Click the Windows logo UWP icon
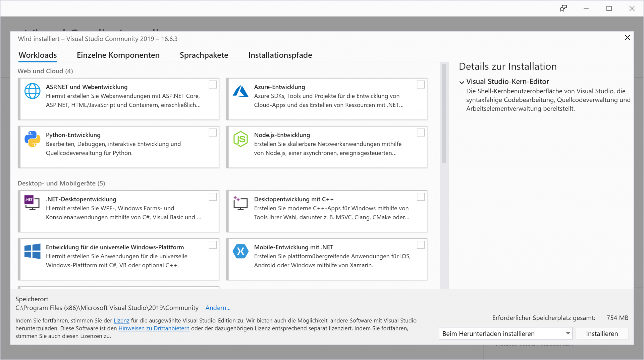Image resolution: width=644 pixels, height=360 pixels. (33, 251)
